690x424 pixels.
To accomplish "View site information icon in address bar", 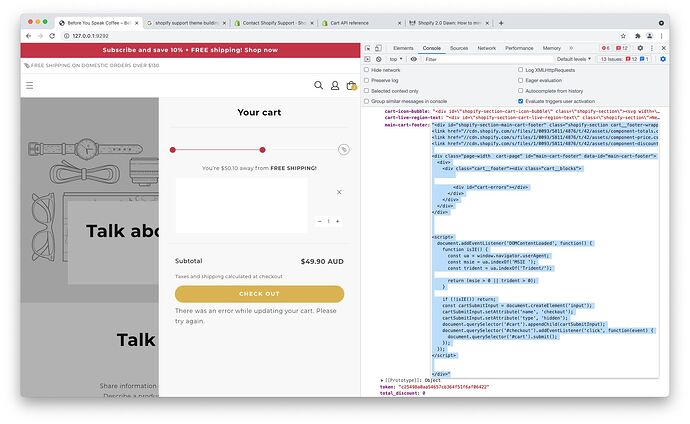I will [x=67, y=36].
